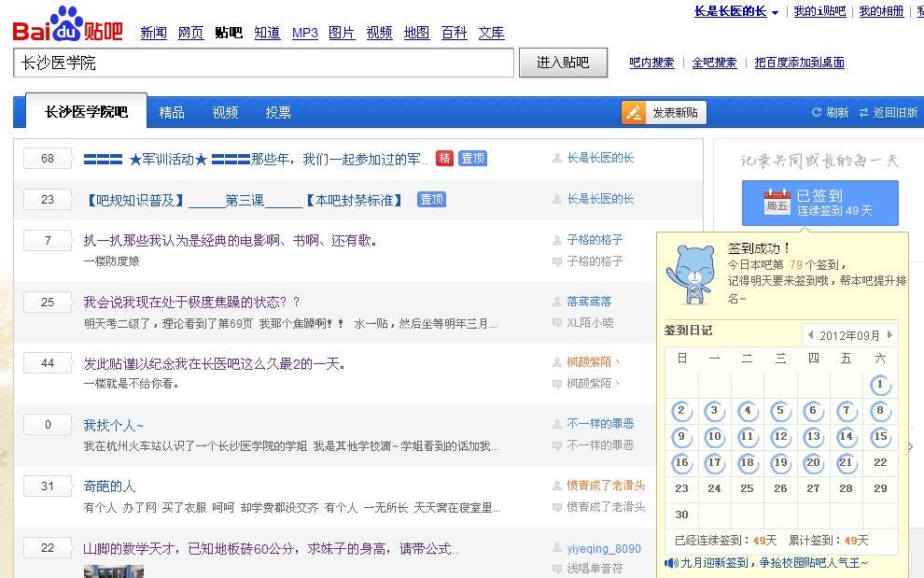Click the swap icon beside 返回旧版

[863, 112]
